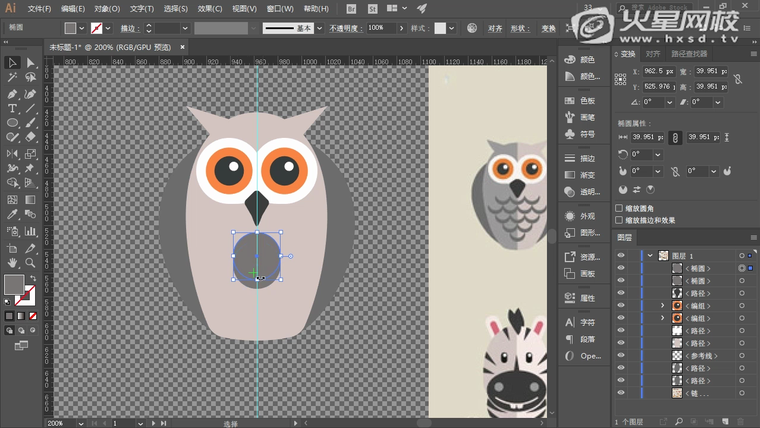Open the Brushes (画笔) panel

click(x=579, y=116)
